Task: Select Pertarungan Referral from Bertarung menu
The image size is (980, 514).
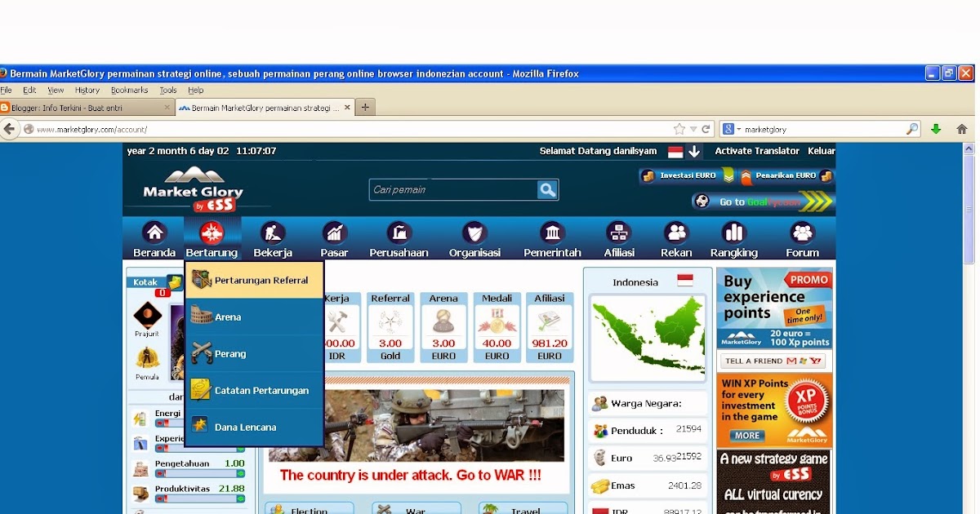Action: (x=255, y=280)
